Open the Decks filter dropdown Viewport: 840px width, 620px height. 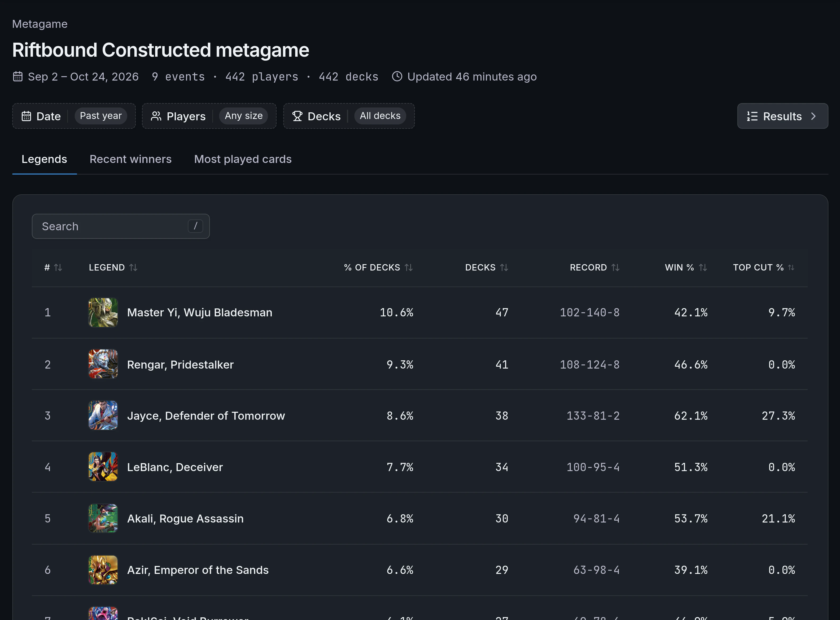[349, 116]
